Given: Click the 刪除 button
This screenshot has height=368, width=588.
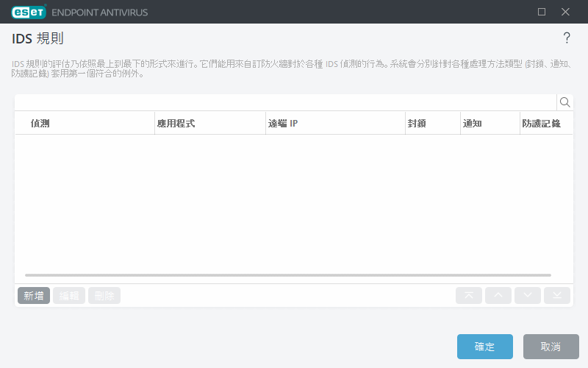Looking at the screenshot, I should (x=104, y=296).
